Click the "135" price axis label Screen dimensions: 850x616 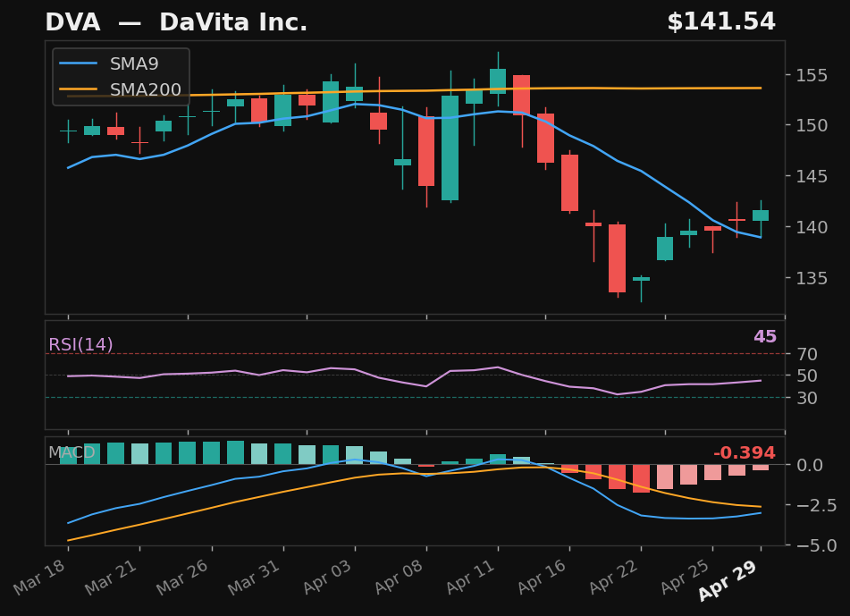(812, 278)
